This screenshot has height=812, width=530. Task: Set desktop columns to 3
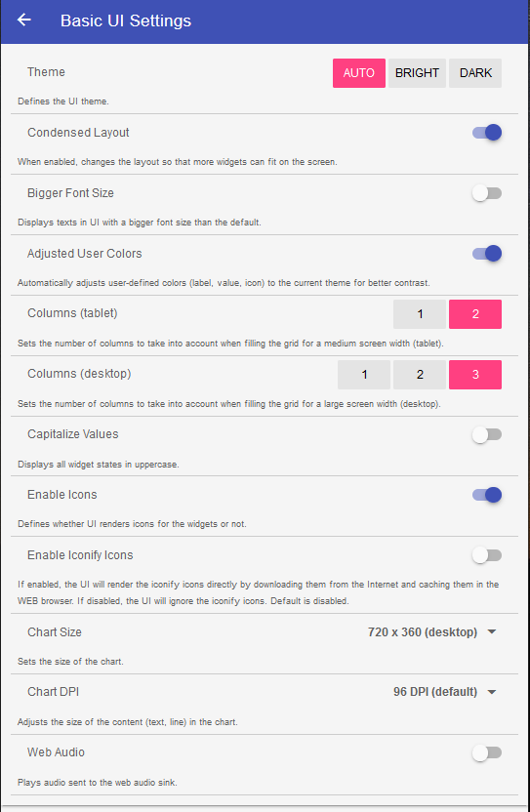tap(475, 375)
